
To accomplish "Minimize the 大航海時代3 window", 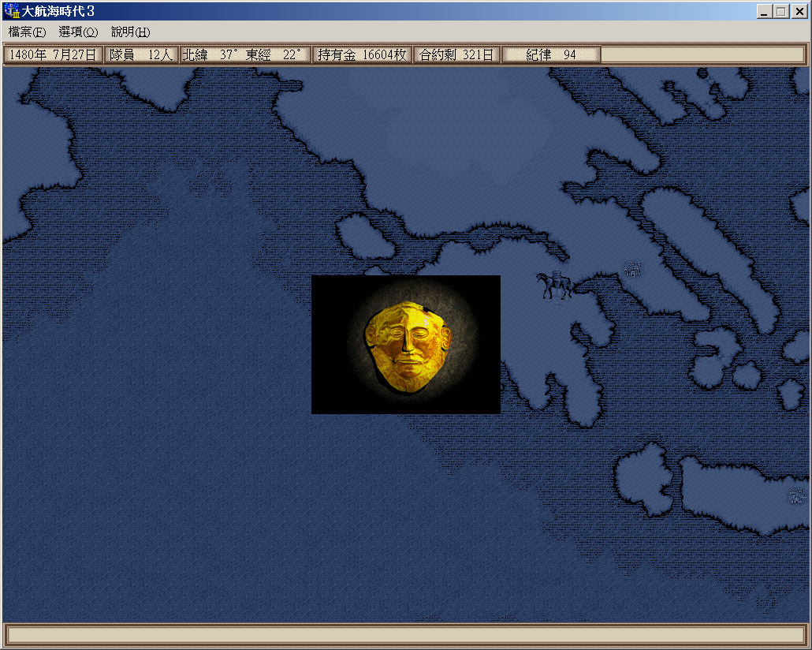I will 764,12.
